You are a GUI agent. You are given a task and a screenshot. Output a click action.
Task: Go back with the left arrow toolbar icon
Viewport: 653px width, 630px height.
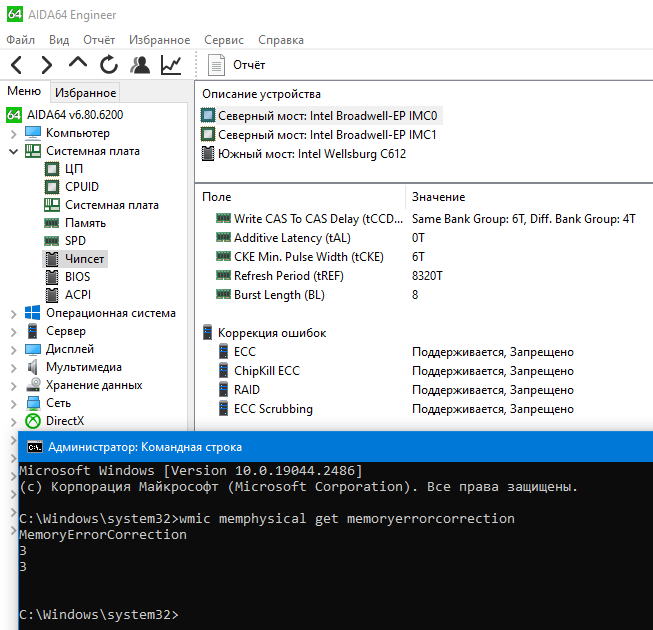pyautogui.click(x=17, y=65)
